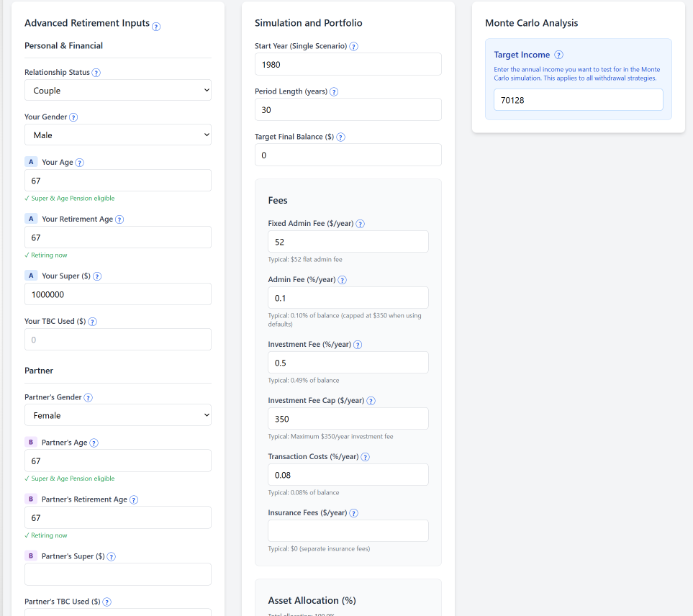
Task: Focus the Admin Fee (%/year) input
Action: pyautogui.click(x=348, y=298)
